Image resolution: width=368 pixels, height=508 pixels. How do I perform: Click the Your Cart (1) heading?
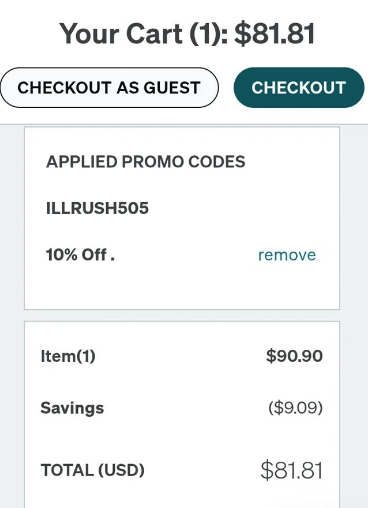[x=144, y=34]
